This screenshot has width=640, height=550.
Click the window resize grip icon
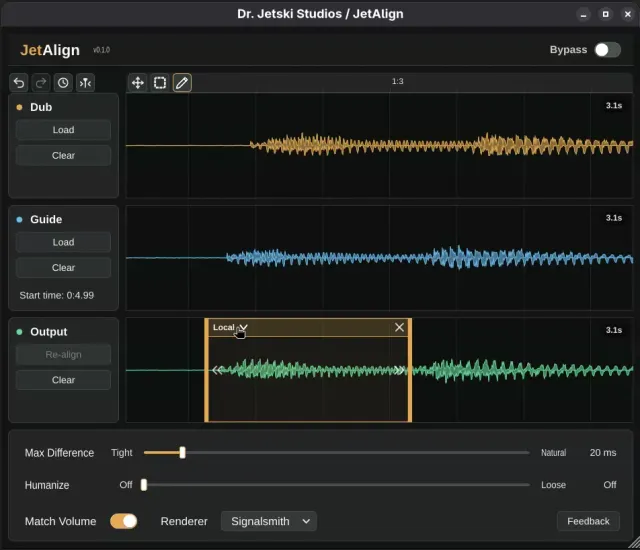(634, 543)
